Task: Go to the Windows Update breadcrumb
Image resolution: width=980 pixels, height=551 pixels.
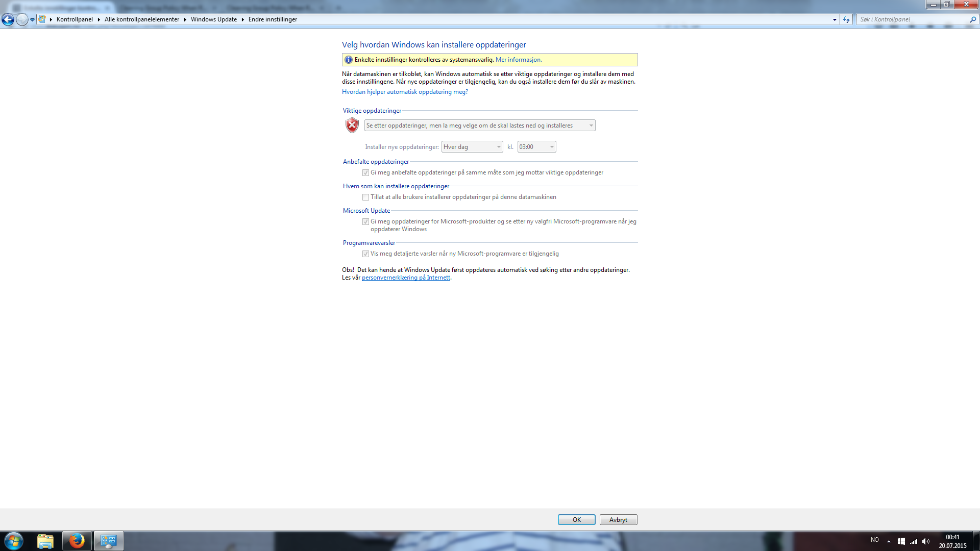Action: pos(214,19)
